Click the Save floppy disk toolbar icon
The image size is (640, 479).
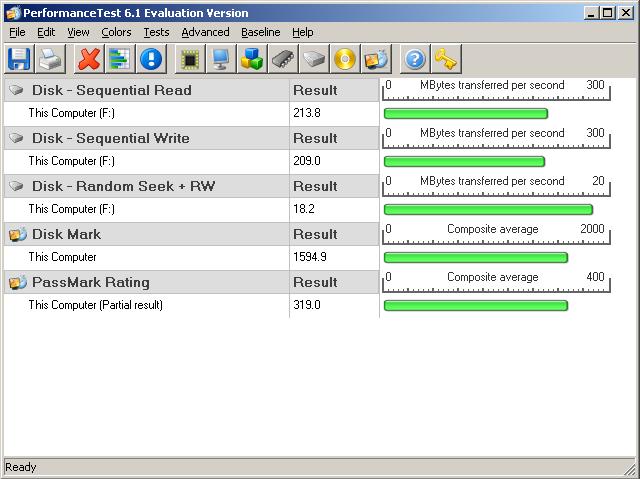tap(19, 59)
